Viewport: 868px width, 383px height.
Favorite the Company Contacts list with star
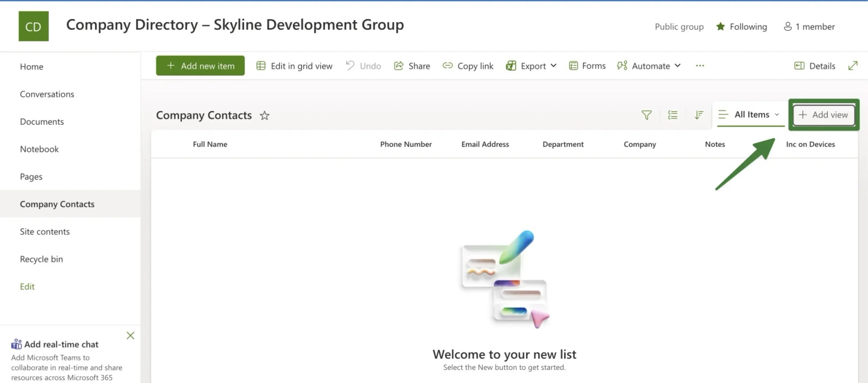(x=264, y=115)
